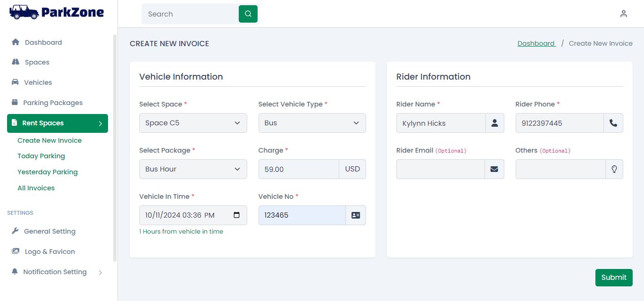Open the Select Space dropdown
The width and height of the screenshot is (644, 301).
193,123
